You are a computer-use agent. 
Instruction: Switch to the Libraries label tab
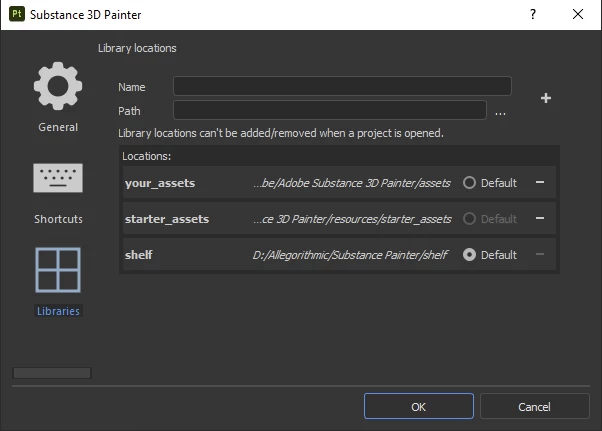coord(58,311)
